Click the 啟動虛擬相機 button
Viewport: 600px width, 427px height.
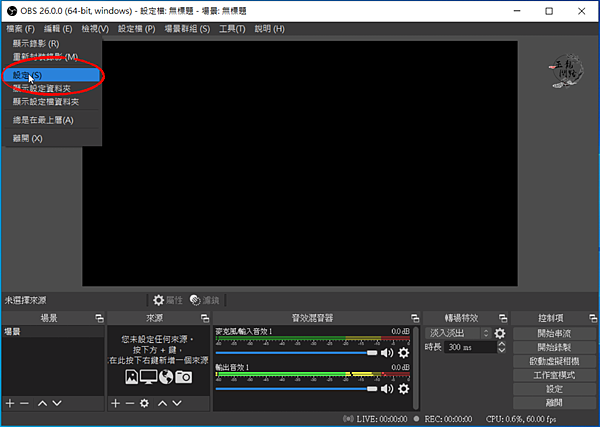(554, 361)
